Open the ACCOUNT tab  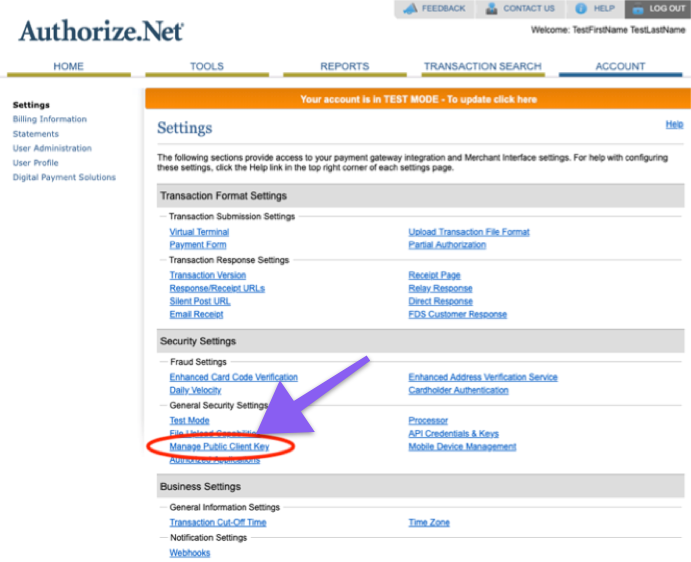(620, 67)
